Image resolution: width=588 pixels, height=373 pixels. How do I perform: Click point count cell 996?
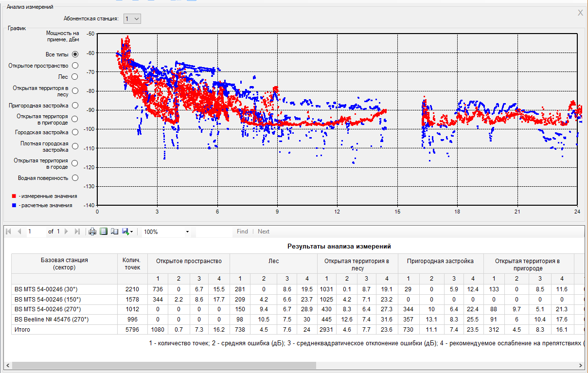132,320
